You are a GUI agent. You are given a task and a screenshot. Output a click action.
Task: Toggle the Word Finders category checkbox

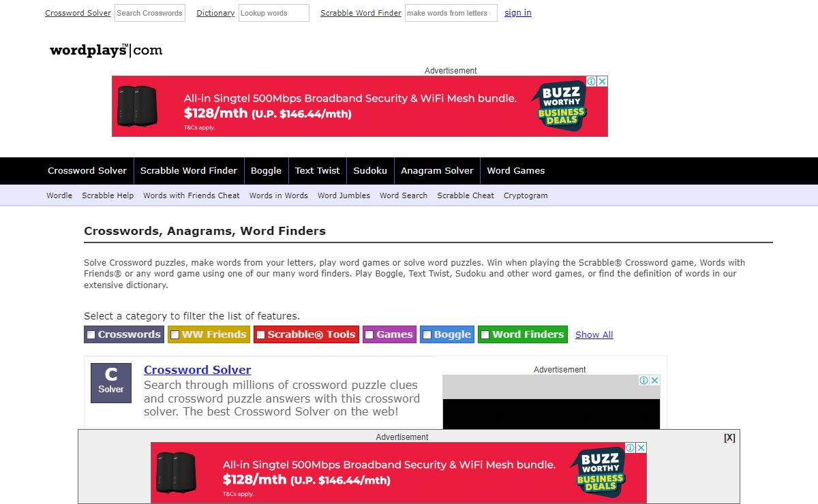tap(485, 334)
